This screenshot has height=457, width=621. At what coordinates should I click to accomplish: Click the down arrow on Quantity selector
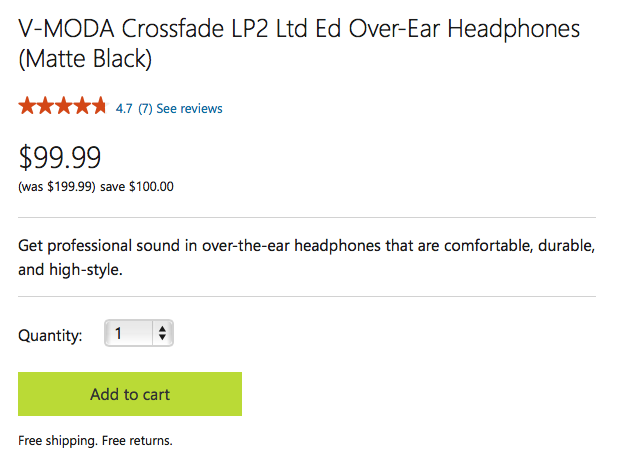tap(162, 337)
